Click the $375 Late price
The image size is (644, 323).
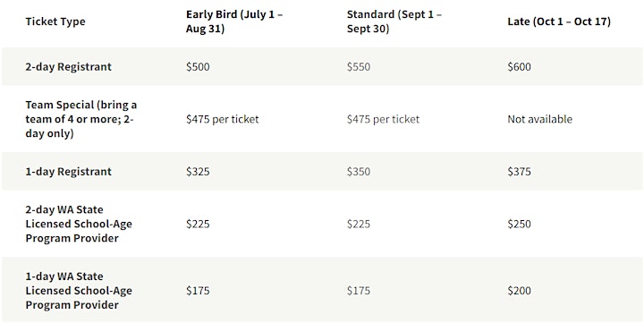519,172
